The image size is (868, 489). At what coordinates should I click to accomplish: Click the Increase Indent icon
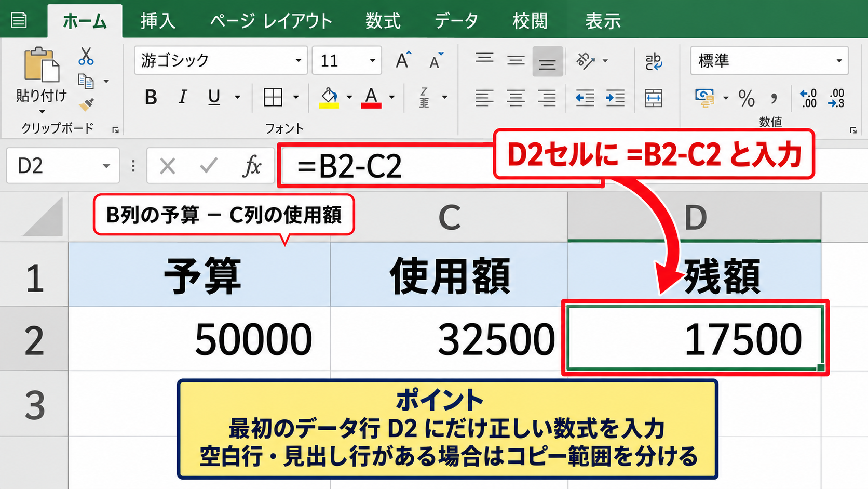pos(615,98)
